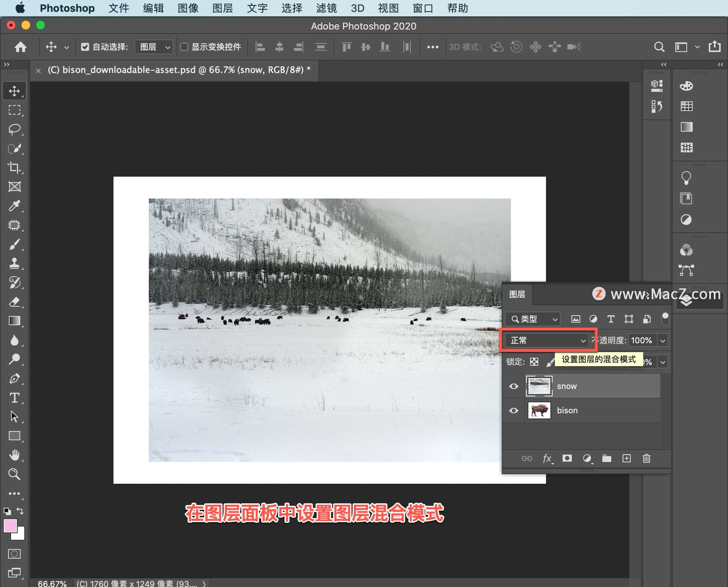Toggle visibility of snow layer
Viewport: 728px width, 587px height.
pos(514,386)
